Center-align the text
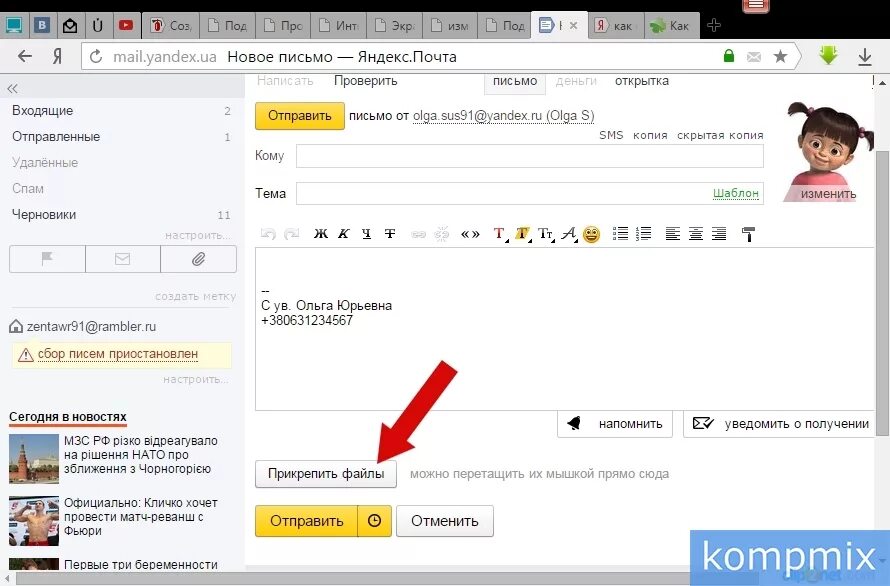 (x=696, y=233)
